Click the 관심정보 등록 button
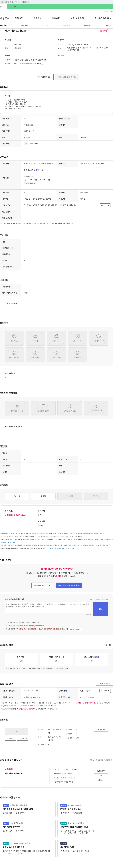 click(x=44, y=77)
